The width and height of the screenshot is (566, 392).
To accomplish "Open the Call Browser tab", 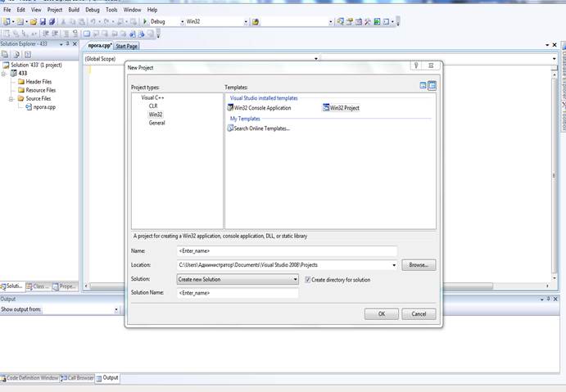I will coord(77,378).
